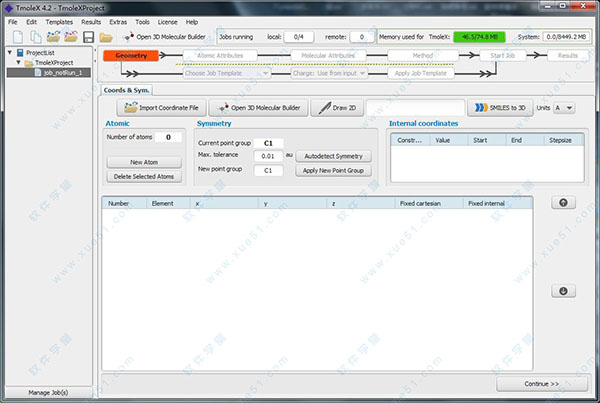
Task: Click the move down arrow button
Action: 563,291
